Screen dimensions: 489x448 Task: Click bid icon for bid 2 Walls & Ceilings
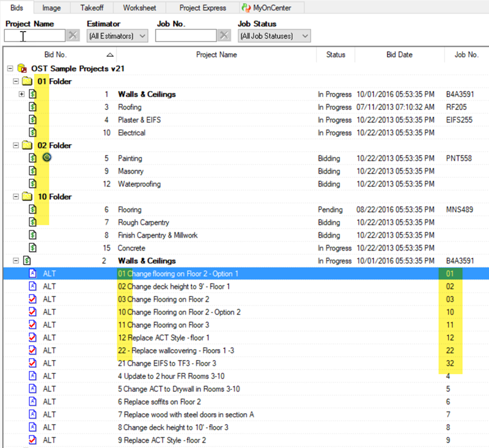pos(27,260)
